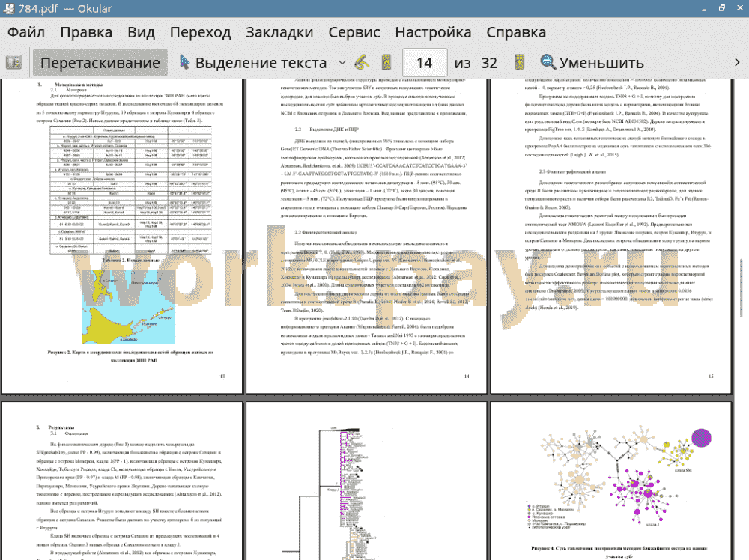Image resolution: width=749 pixels, height=560 pixels.
Task: Click the page number field showing 14
Action: (x=424, y=63)
